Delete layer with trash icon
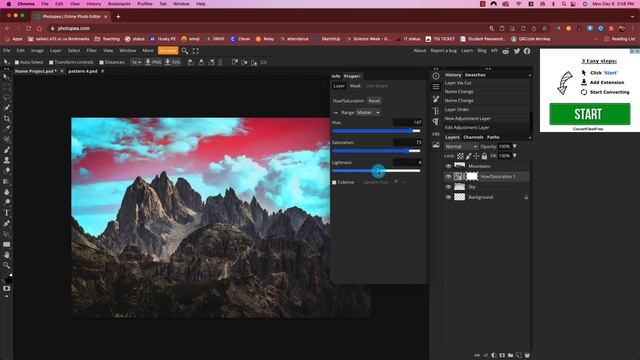 (527, 356)
